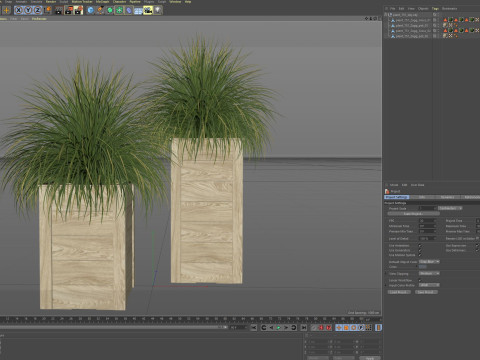480x360 pixels.
Task: Open the viewport ProRender menu
Action: tap(39, 19)
